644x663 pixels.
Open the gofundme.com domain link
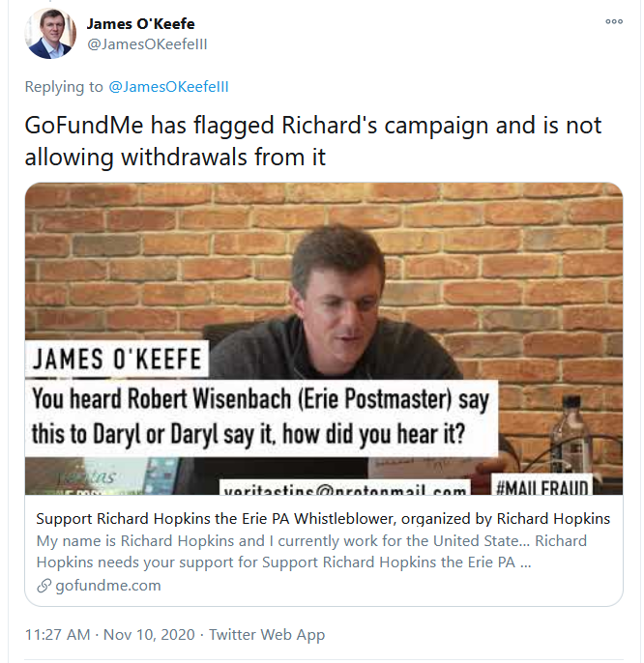(108, 585)
